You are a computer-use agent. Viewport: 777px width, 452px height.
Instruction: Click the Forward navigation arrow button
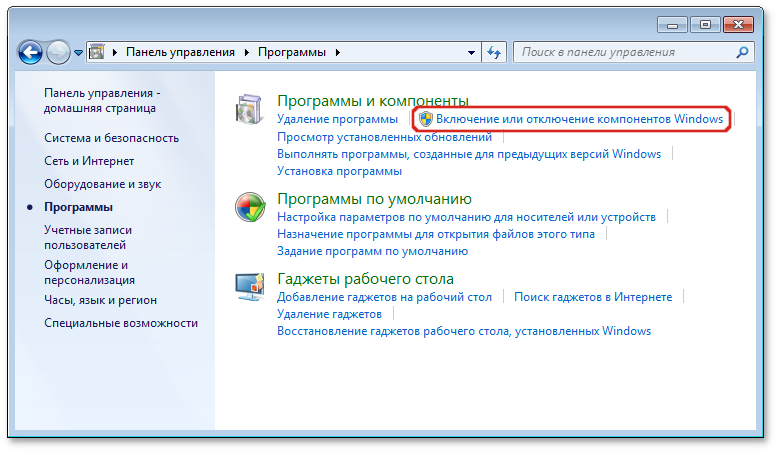click(x=58, y=52)
